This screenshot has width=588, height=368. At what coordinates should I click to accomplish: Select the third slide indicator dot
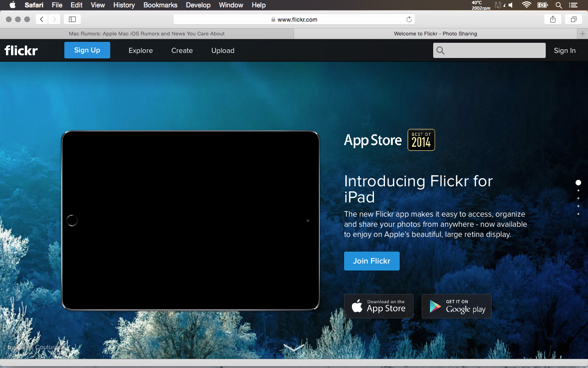[x=578, y=198]
